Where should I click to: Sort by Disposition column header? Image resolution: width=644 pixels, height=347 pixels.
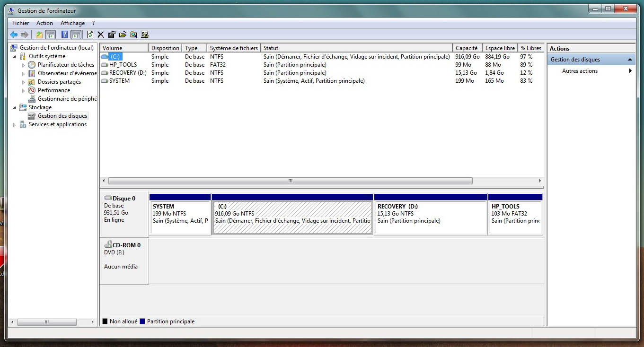(x=165, y=48)
